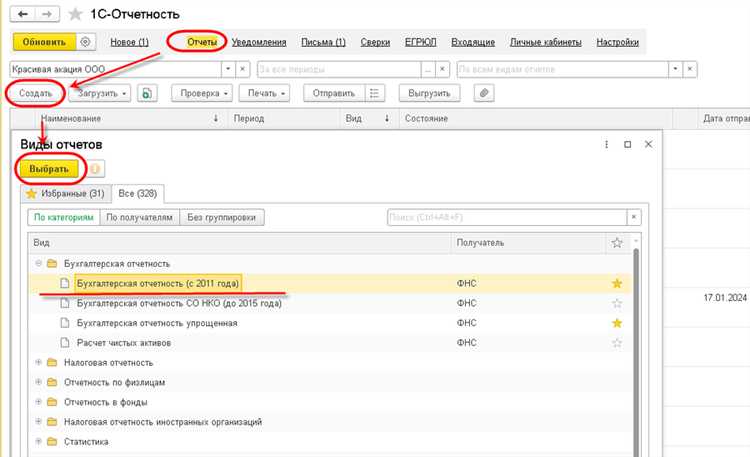Click the paperclip attachments icon
Viewport: 750px width, 457px height.
(484, 93)
